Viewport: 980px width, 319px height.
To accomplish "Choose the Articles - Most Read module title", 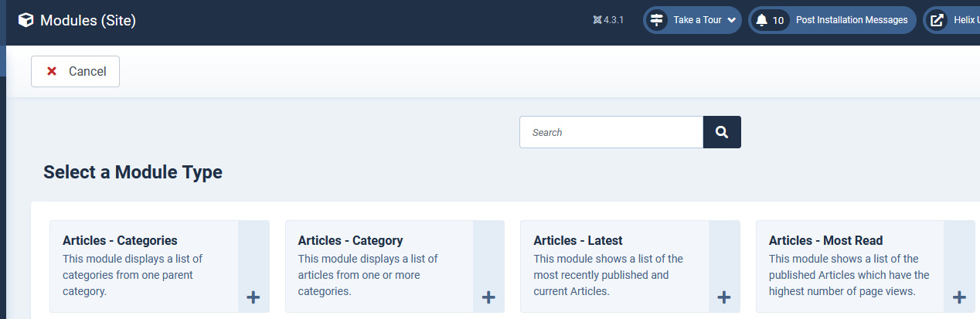I will (x=825, y=240).
